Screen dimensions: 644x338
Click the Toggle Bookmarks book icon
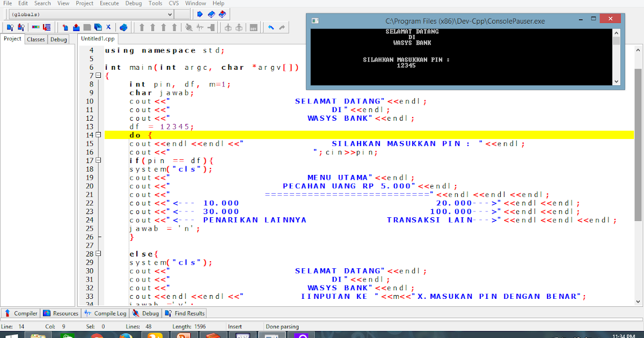pos(211,14)
